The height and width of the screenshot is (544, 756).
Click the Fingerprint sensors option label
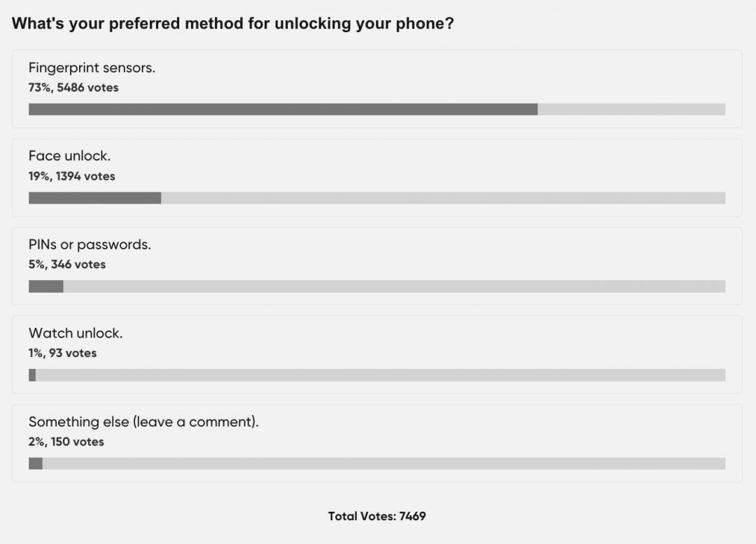[x=92, y=68]
